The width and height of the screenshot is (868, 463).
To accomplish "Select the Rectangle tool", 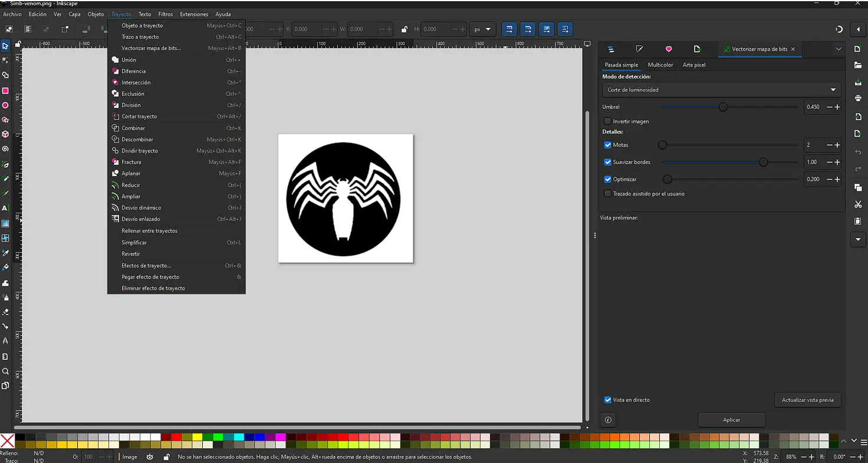I will (x=6, y=90).
